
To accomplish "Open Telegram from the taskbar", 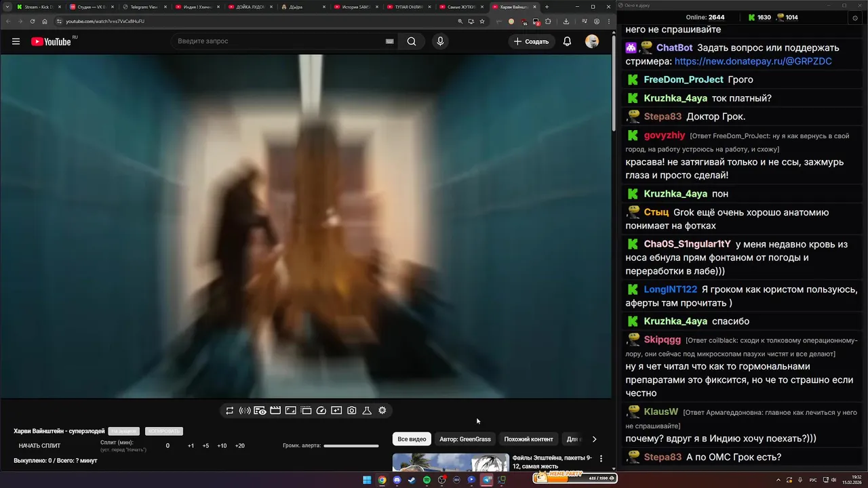I will [x=486, y=480].
